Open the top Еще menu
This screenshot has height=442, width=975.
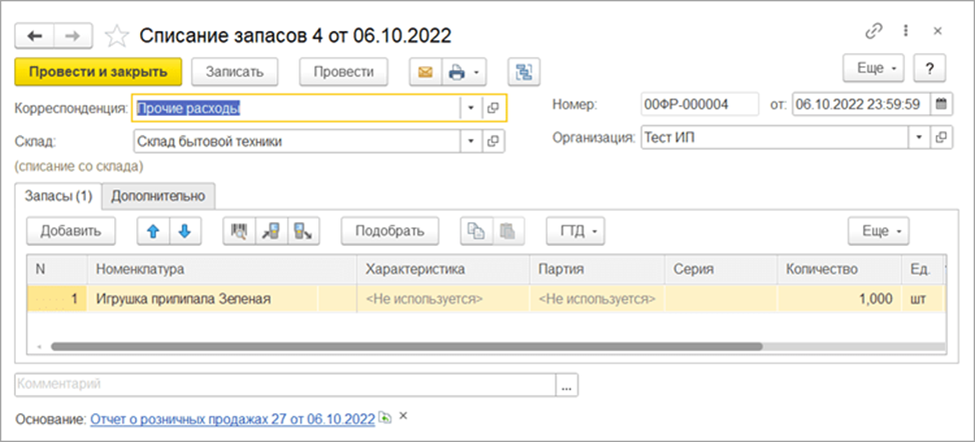click(x=876, y=69)
